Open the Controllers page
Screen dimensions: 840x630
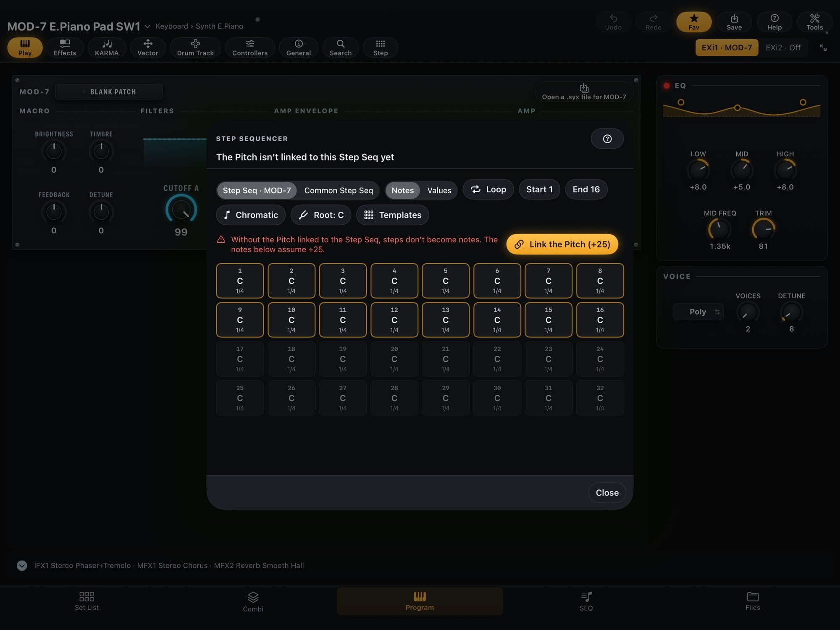(250, 47)
